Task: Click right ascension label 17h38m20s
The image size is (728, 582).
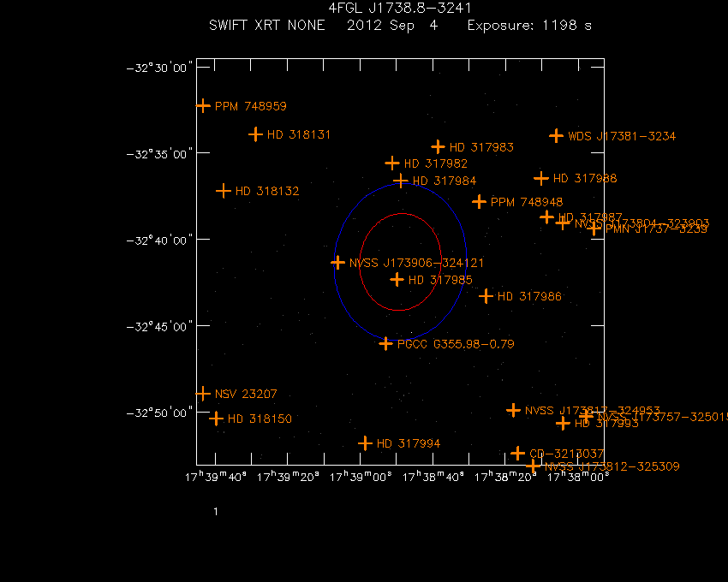Action: [505, 477]
